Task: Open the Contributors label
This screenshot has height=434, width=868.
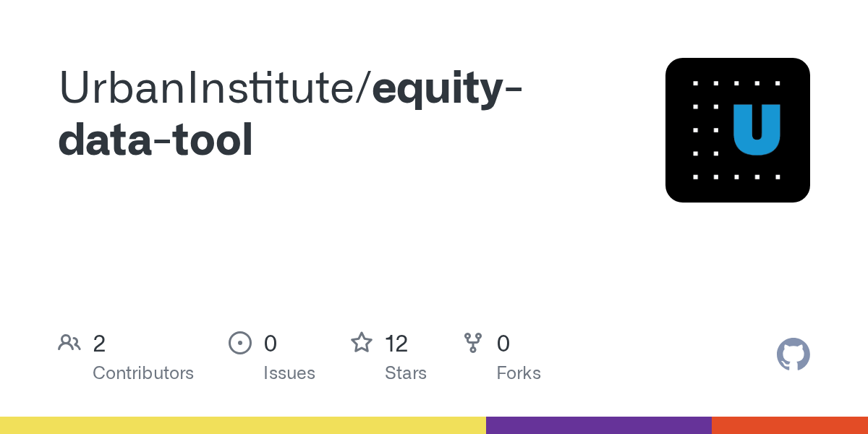Action: (x=143, y=373)
